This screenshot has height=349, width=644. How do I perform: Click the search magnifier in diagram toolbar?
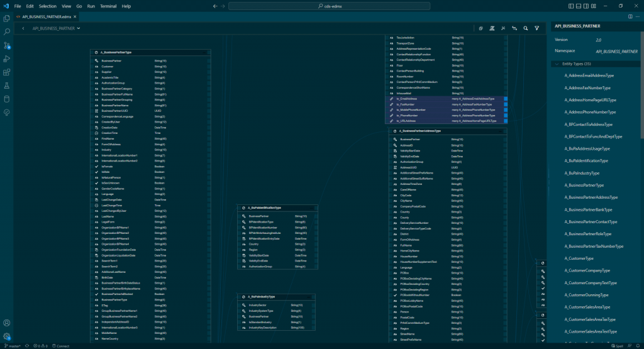pos(526,28)
